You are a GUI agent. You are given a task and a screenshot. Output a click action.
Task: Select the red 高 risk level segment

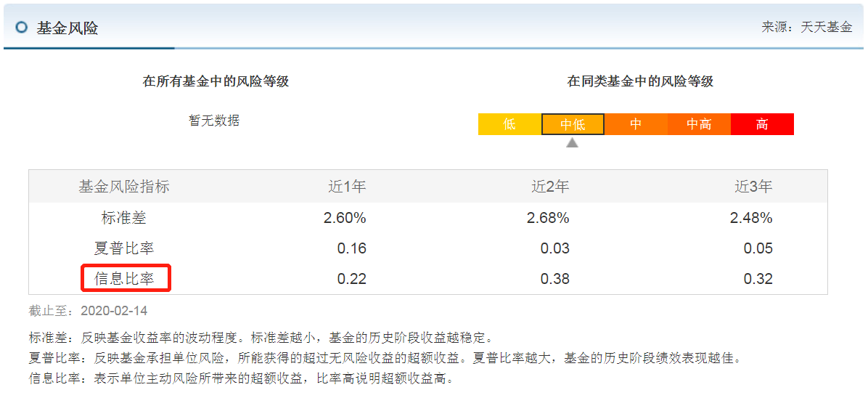(762, 124)
